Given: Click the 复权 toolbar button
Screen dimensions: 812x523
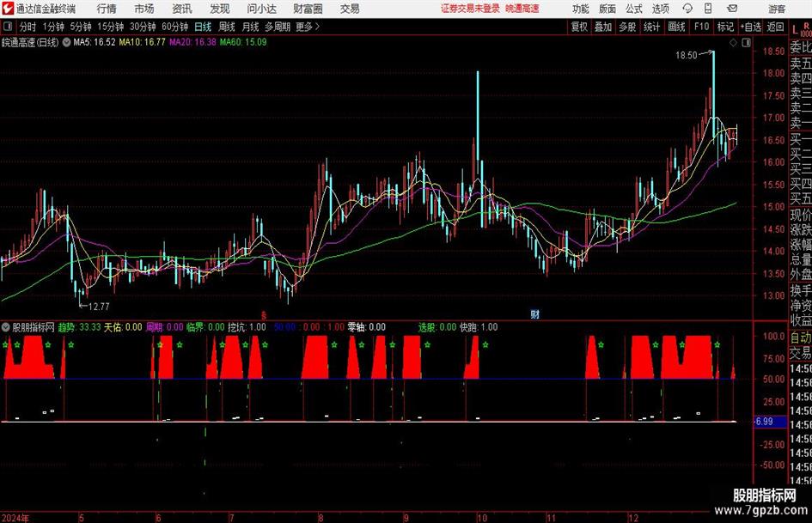Looking at the screenshot, I should (579, 27).
